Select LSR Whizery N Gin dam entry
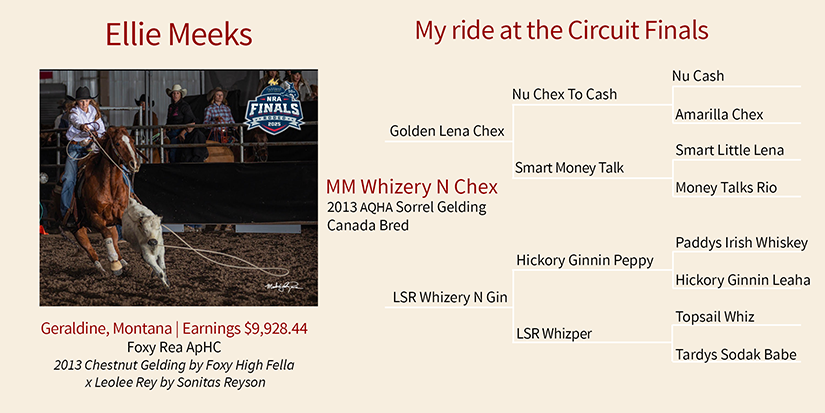 click(449, 298)
